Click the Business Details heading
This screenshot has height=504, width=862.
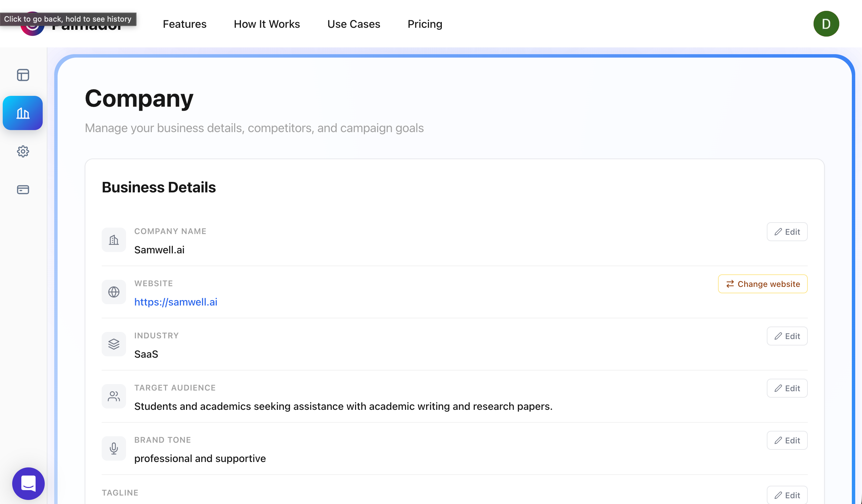pyautogui.click(x=159, y=187)
